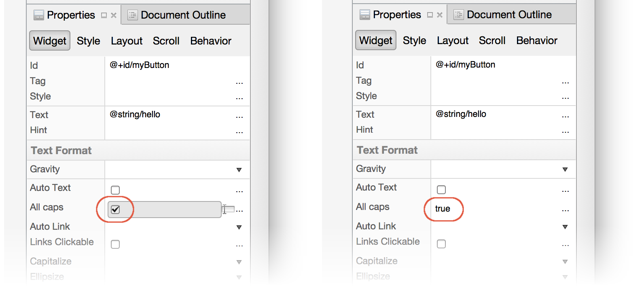Switch to Behavior tab in right panel
Viewport: 644px width, 286px height.
tap(537, 40)
